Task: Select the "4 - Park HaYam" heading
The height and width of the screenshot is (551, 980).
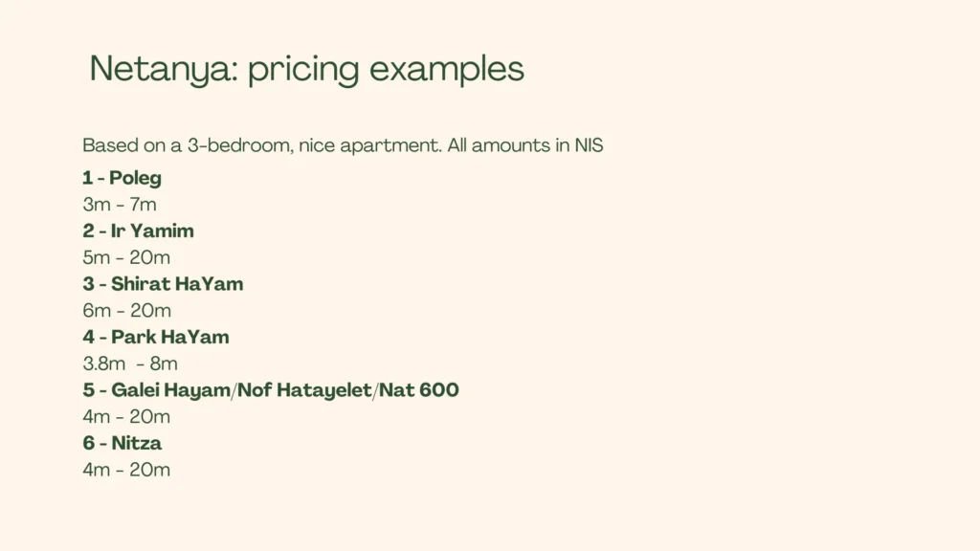Action: tap(156, 337)
